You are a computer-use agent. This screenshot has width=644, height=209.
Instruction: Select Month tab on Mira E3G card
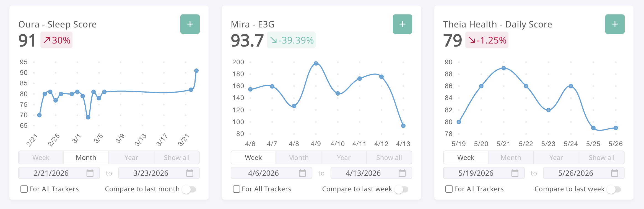[298, 157]
